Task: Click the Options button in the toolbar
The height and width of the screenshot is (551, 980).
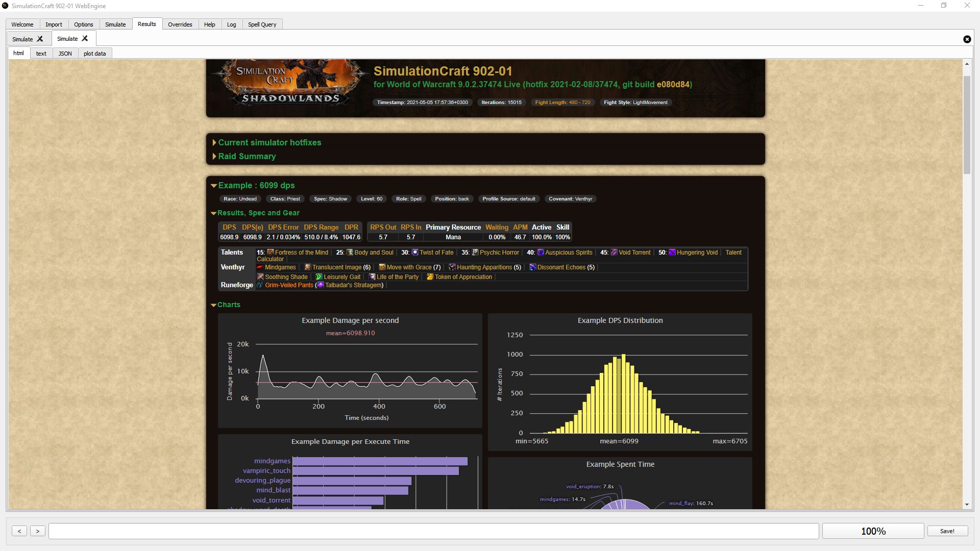Action: point(83,23)
